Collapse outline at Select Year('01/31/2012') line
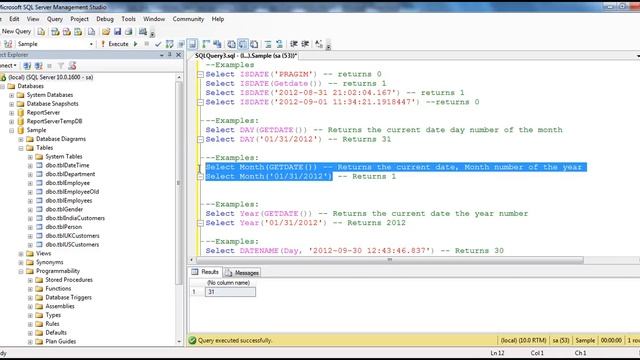 (200, 223)
